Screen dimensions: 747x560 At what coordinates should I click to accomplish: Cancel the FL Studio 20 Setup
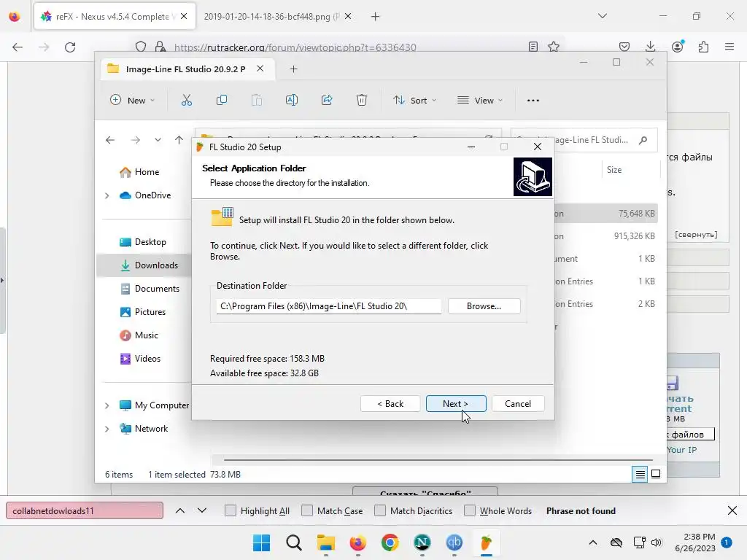coord(518,403)
